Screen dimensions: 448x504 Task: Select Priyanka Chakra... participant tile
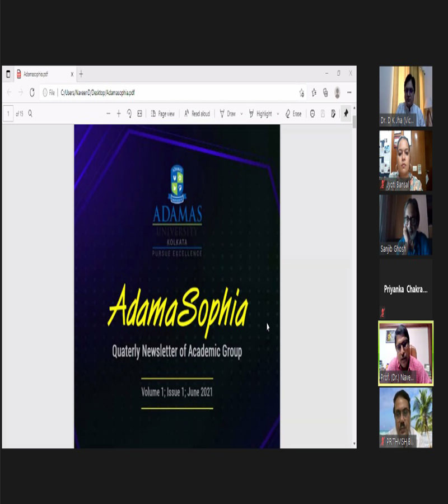[x=406, y=289]
